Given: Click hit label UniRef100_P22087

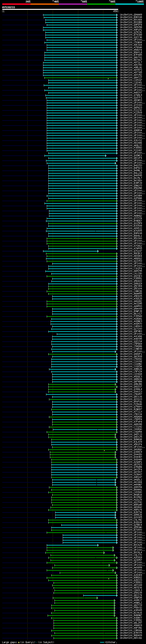Looking at the screenshot, I should pos(131,151).
